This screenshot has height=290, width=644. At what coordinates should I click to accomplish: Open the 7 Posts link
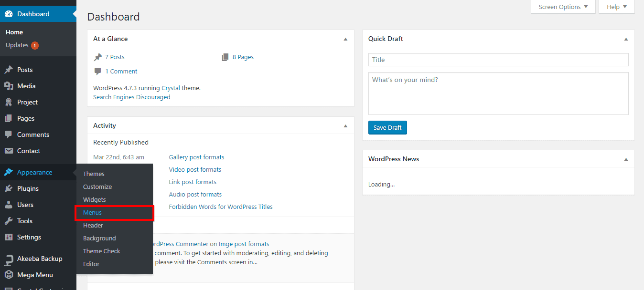click(x=115, y=57)
